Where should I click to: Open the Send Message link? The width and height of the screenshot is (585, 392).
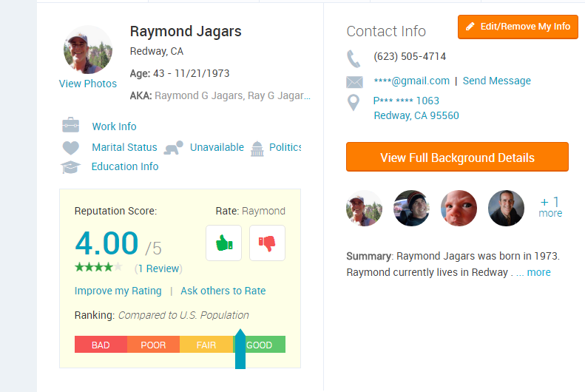coord(496,81)
